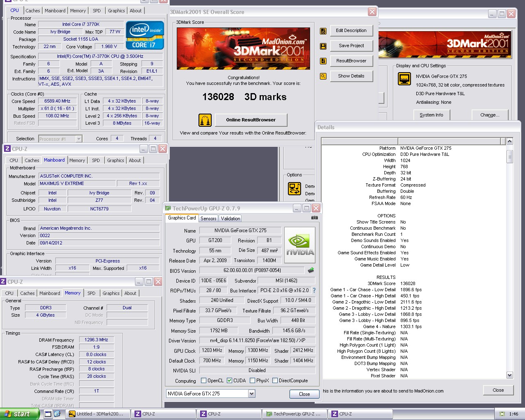This screenshot has height=420, width=525.
Task: Click the yellow display monitor icon
Action: (x=404, y=79)
